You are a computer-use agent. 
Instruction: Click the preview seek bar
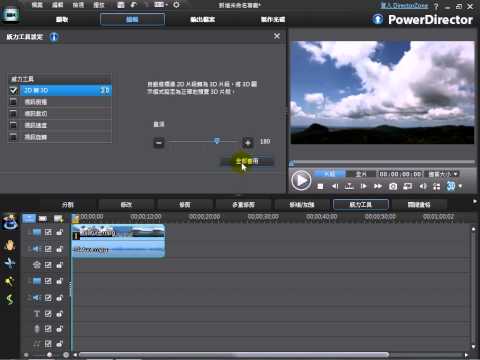click(x=382, y=163)
